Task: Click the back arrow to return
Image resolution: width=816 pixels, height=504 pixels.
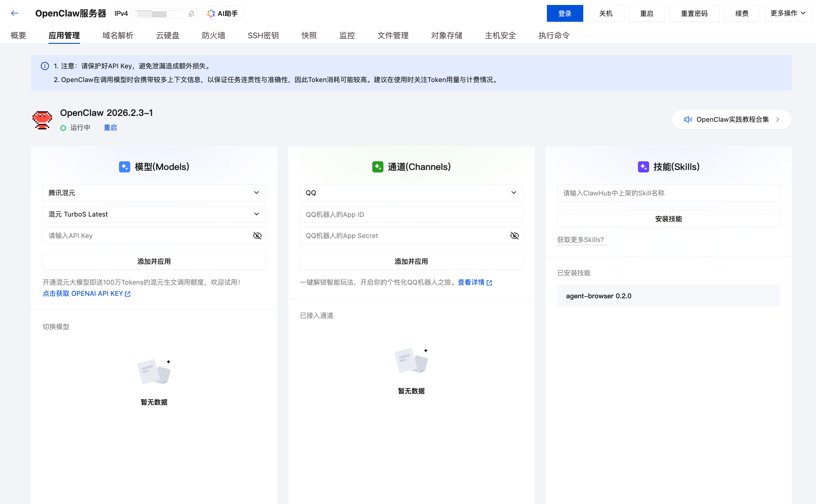Action: [x=14, y=13]
